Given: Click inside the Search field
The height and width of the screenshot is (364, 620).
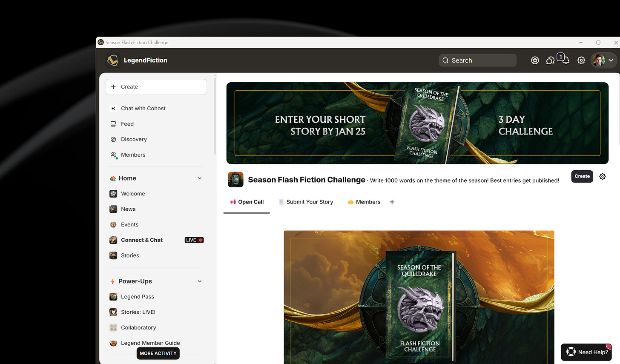Looking at the screenshot, I should (477, 60).
